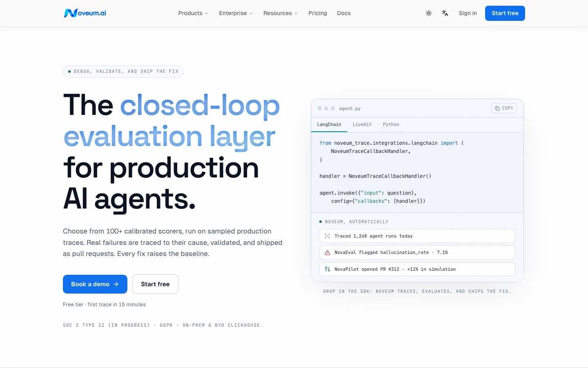Click the Book a demo button
588x368 pixels.
coord(95,284)
